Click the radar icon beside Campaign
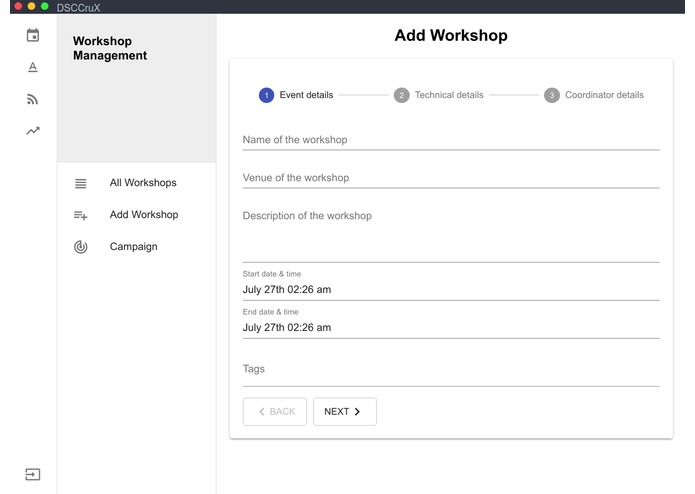This screenshot has width=695, height=494. click(81, 247)
